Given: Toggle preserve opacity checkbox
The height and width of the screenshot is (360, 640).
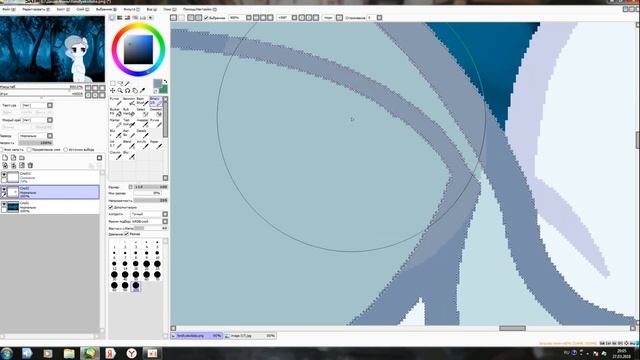Looking at the screenshot, I should 2,150.
